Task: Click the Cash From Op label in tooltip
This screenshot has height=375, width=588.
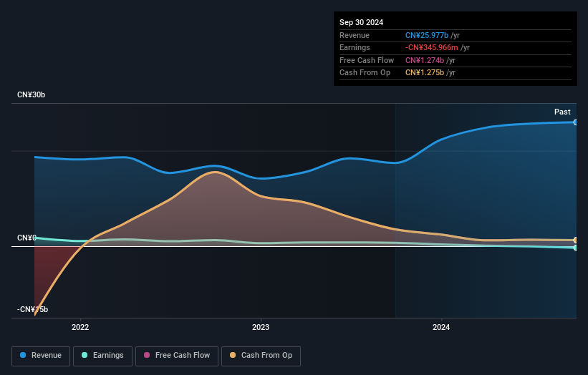Action: click(x=365, y=73)
